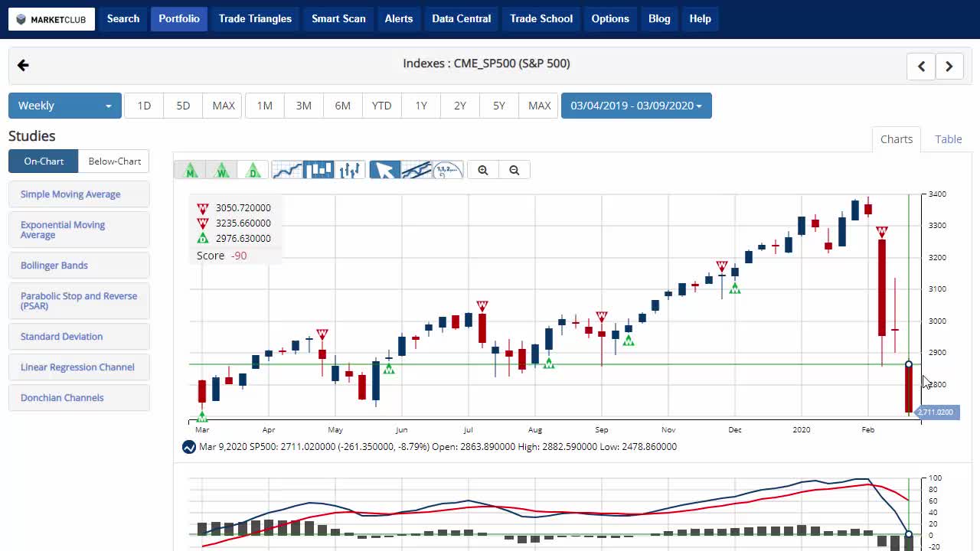Open the Blog page

click(659, 19)
